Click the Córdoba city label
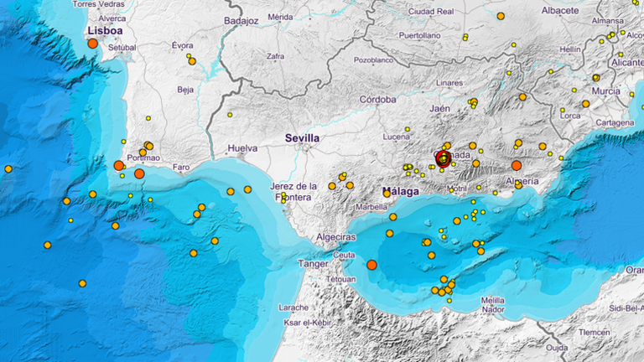Screen dimensions: 644x362 [378, 100]
